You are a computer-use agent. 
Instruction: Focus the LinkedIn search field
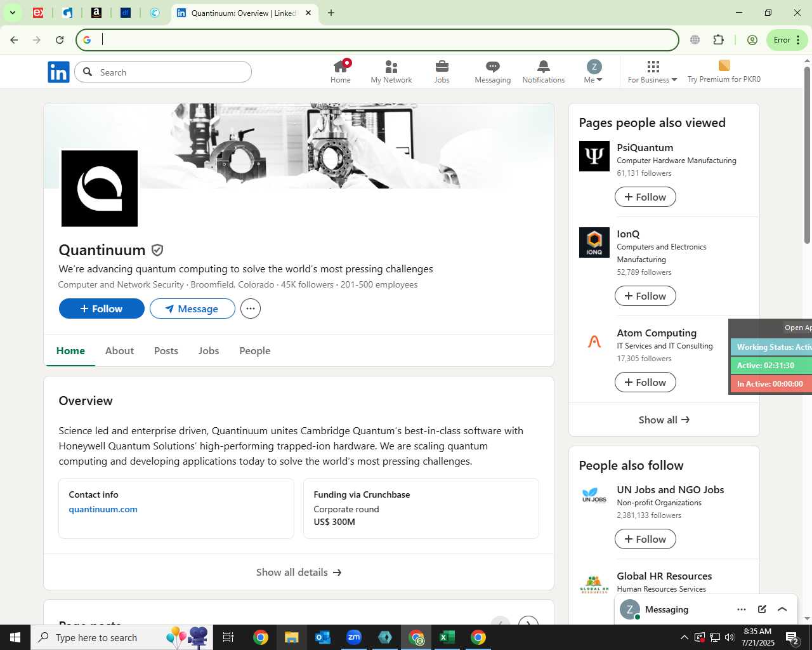(163, 72)
